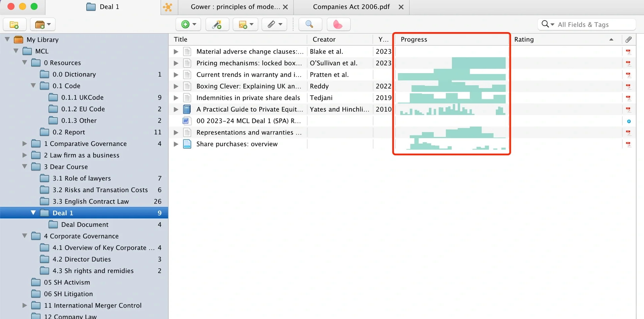Expand A Practical Guide to Private Equity item

pos(176,109)
